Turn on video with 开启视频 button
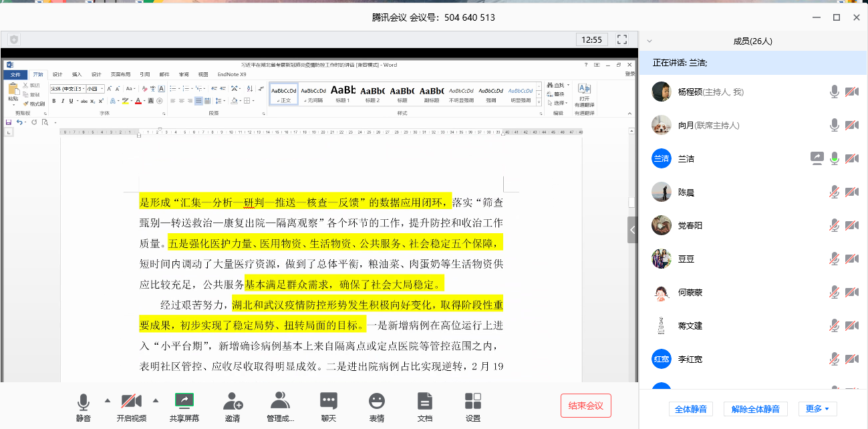This screenshot has height=429, width=868. point(131,402)
